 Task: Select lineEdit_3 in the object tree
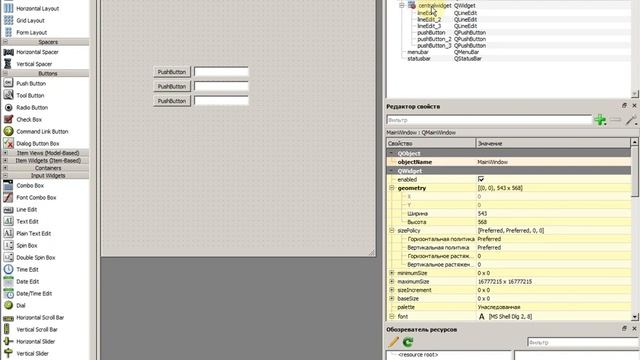coord(429,26)
